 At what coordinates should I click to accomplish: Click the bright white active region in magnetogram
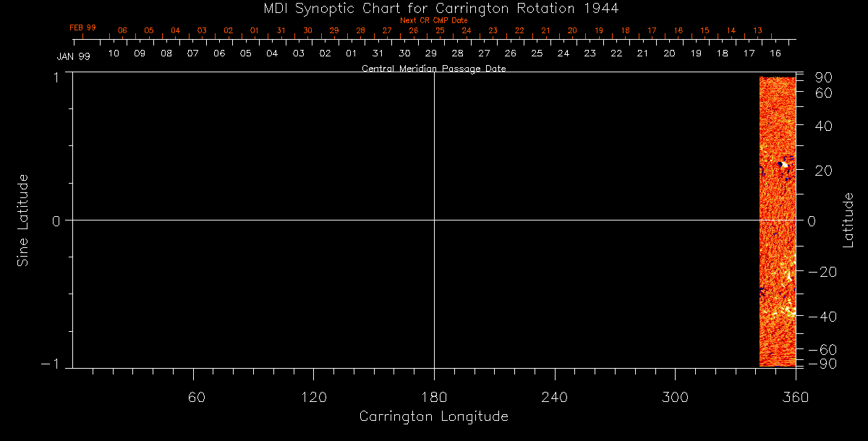point(784,165)
